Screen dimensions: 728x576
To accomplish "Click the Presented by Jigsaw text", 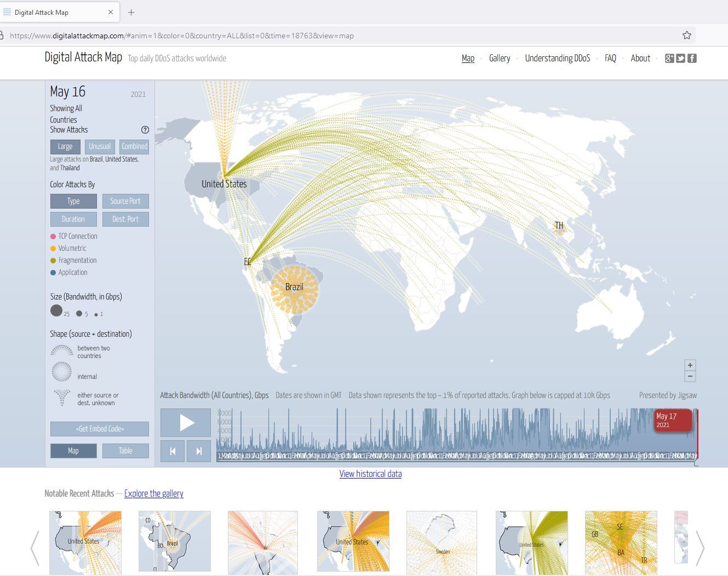I will click(x=668, y=395).
